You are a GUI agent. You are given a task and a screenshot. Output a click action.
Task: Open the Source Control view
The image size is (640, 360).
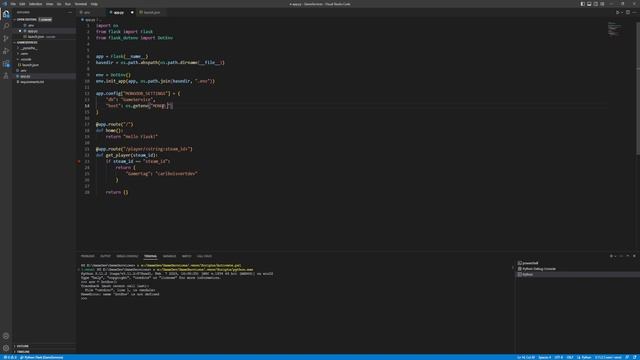[6, 38]
